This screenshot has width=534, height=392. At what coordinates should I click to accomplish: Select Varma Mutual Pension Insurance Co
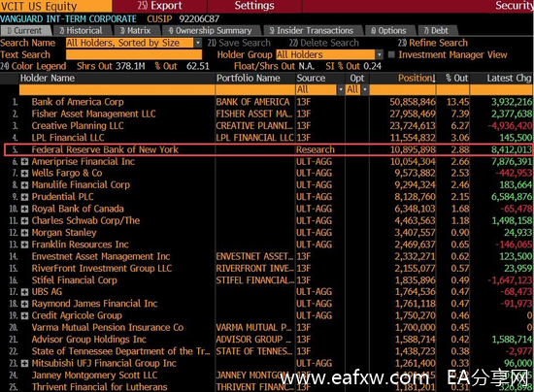click(108, 328)
